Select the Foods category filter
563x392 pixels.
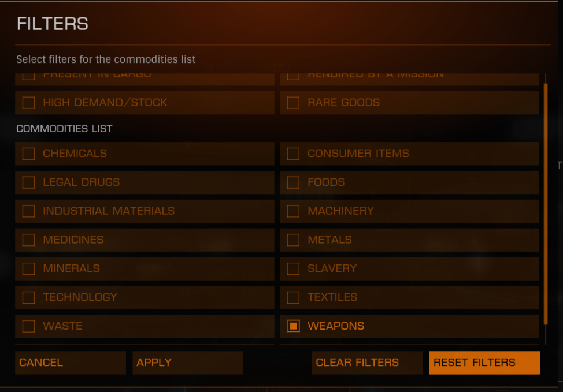293,182
